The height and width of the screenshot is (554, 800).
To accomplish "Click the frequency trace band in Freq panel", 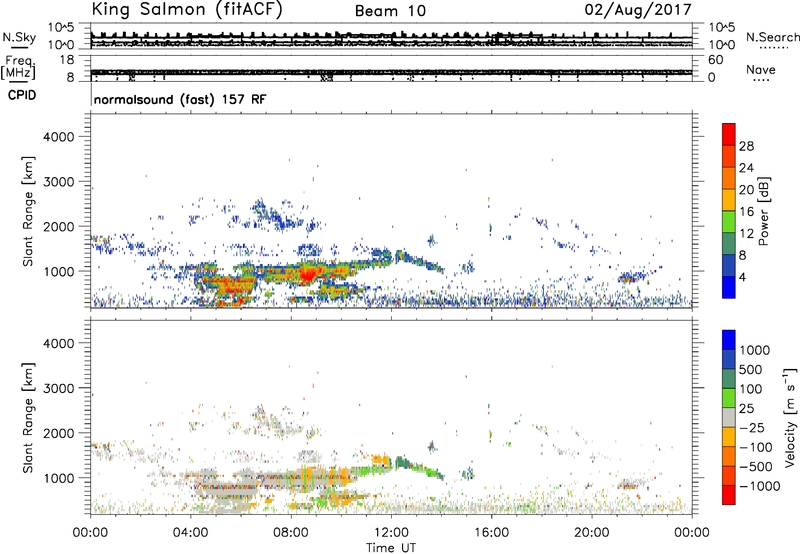I will (x=391, y=72).
